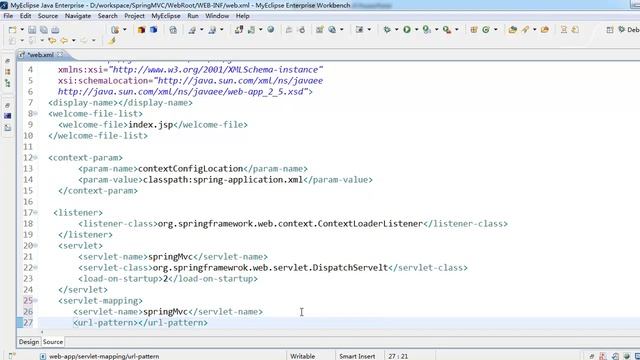Screen dimensions: 640x360
Task: Click the topmost icon in left sidebar
Action: pos(7,60)
